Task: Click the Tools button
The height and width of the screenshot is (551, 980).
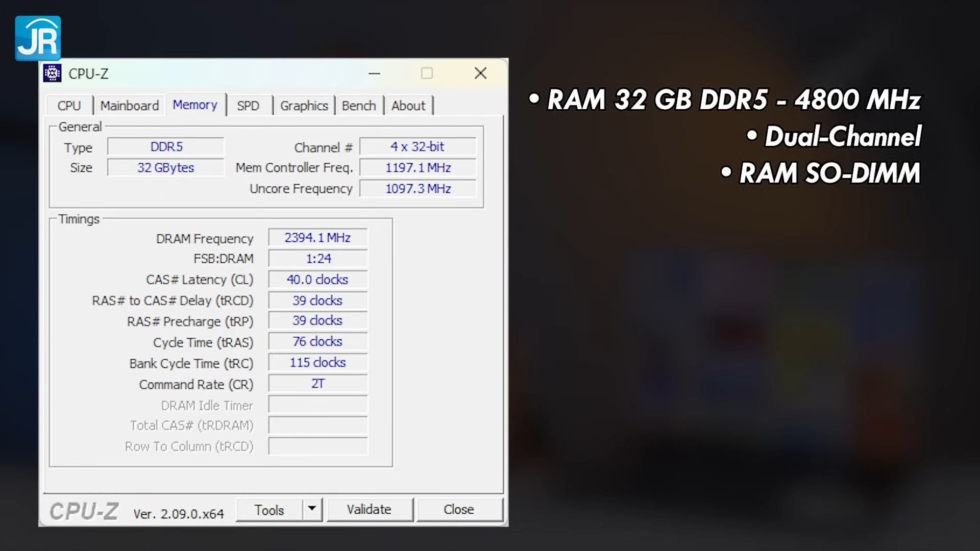Action: (x=270, y=509)
